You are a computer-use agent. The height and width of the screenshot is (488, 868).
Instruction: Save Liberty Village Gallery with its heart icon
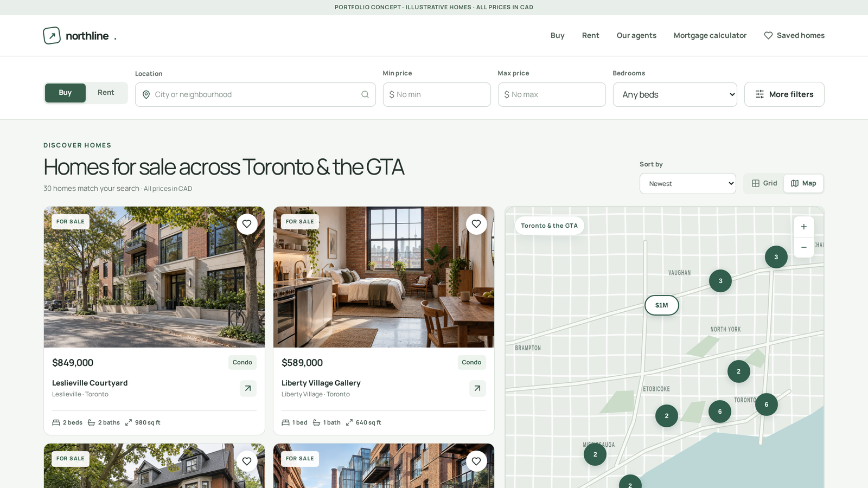tap(476, 224)
